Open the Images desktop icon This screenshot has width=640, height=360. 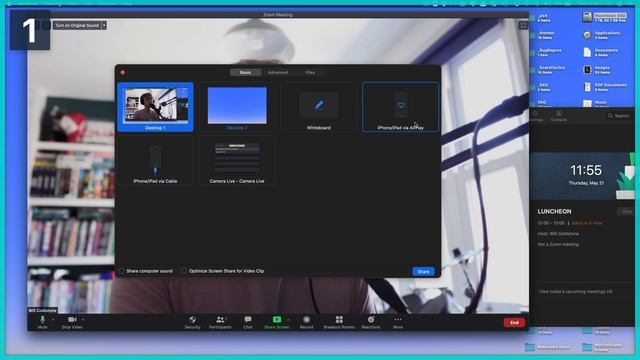(587, 69)
